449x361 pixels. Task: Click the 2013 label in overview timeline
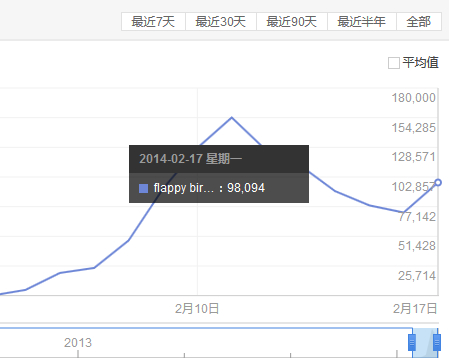(78, 343)
